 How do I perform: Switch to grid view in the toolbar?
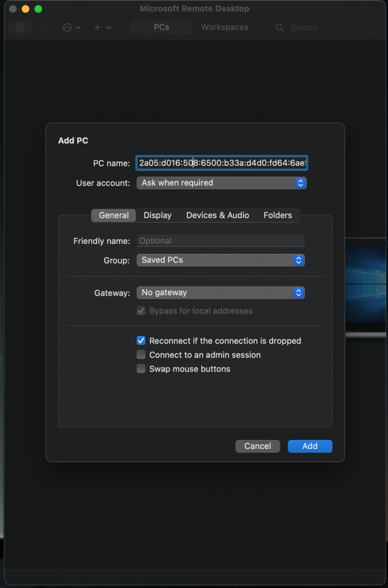(20, 28)
